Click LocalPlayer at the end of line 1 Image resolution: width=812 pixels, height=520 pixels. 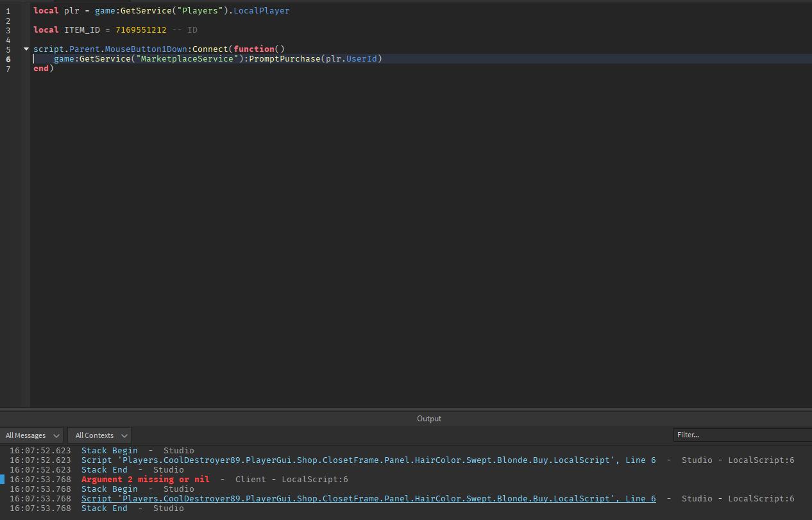pyautogui.click(x=261, y=10)
